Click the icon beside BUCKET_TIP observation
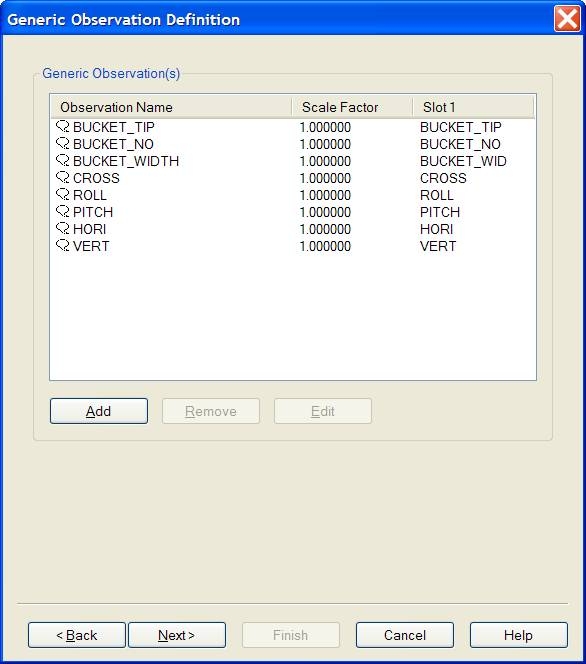This screenshot has width=586, height=664. 63,126
